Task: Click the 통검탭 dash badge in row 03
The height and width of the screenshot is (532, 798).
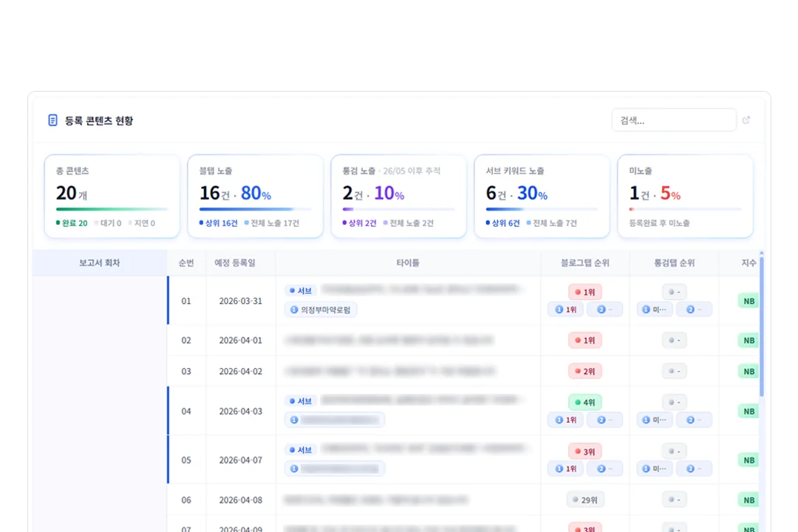Action: coord(675,371)
